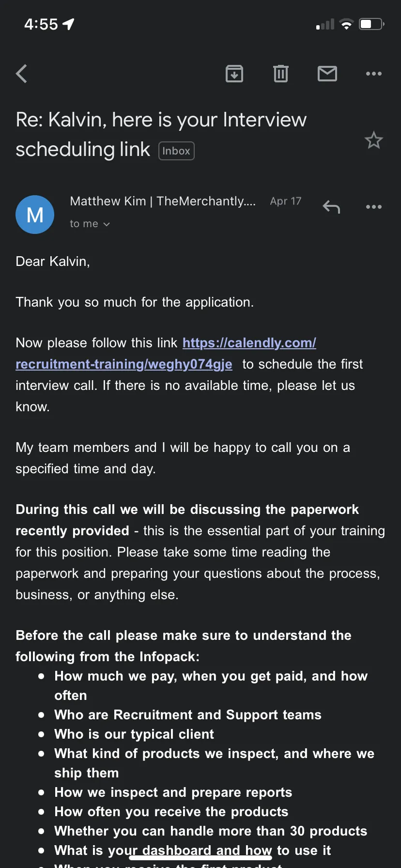Go back using the left arrow

click(21, 74)
